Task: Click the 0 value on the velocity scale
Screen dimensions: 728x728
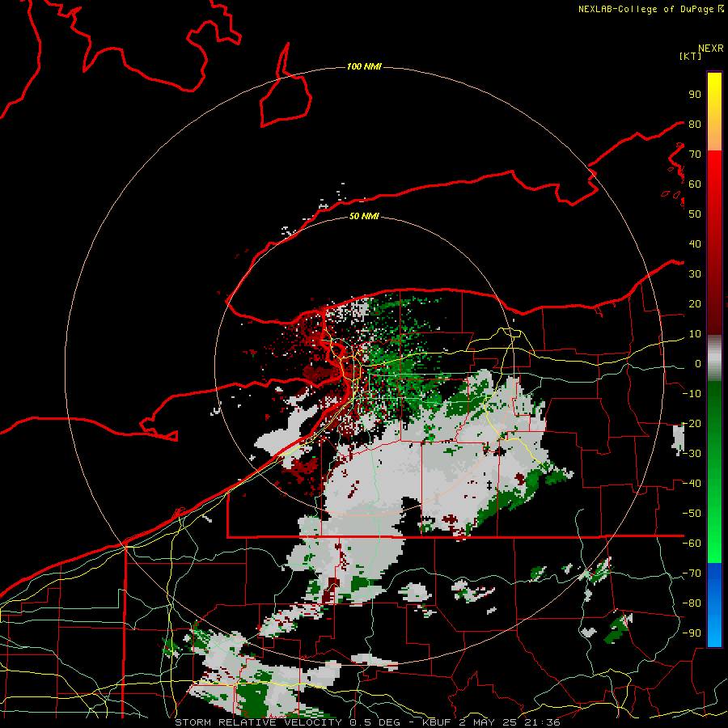Action: (x=698, y=364)
